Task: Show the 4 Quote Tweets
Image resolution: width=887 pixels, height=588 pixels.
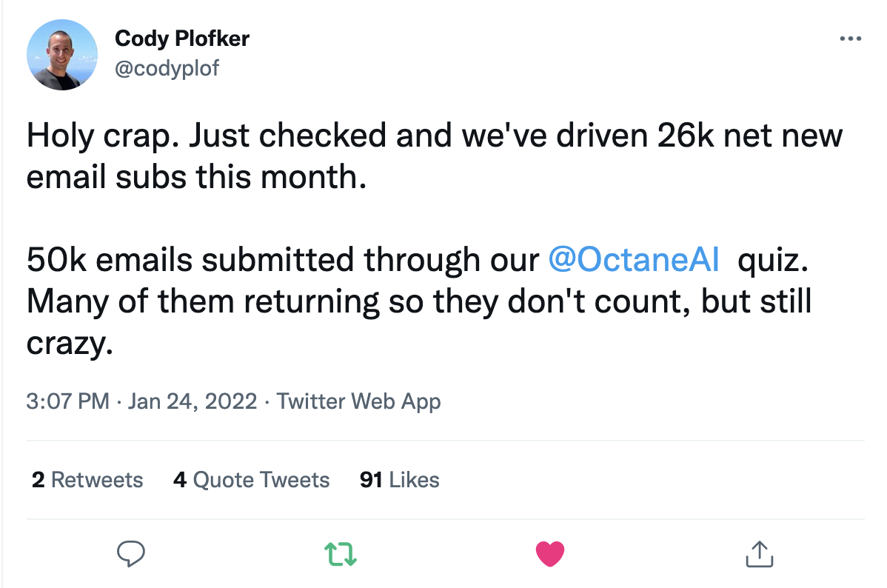Action: pos(251,480)
